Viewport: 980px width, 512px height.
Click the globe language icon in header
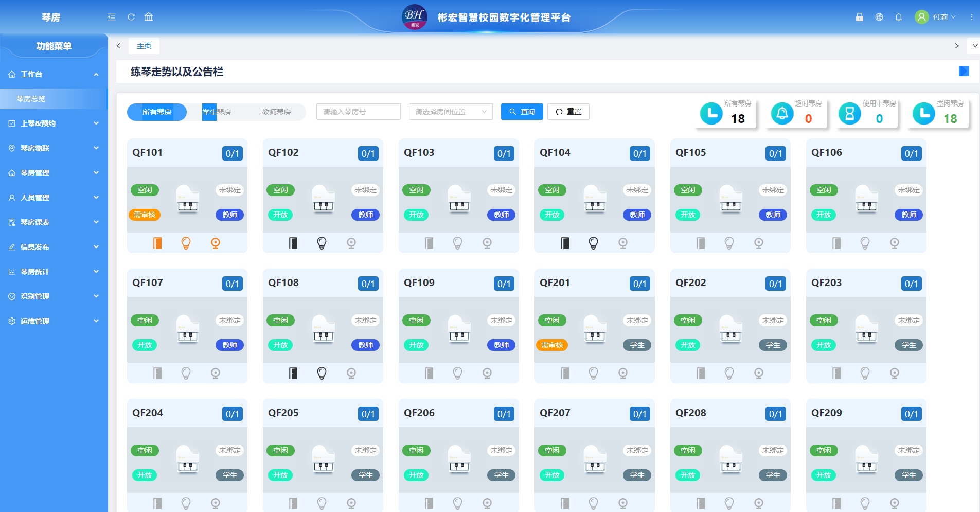879,17
